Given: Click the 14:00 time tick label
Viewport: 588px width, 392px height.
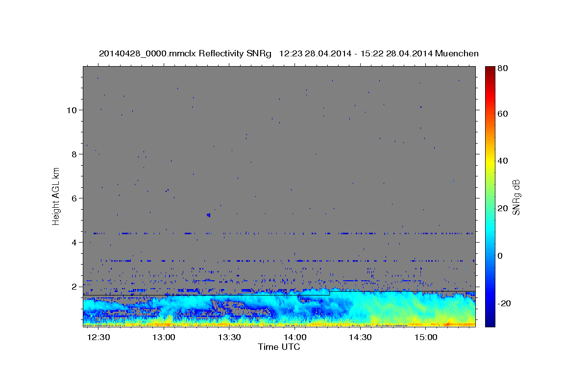Looking at the screenshot, I should pos(295,338).
